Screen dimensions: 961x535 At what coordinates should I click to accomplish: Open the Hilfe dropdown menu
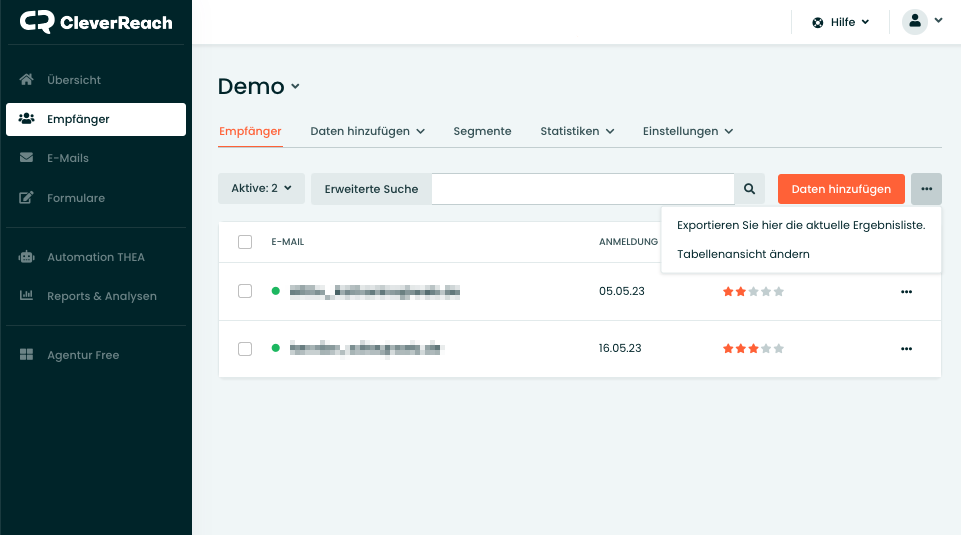pyautogui.click(x=841, y=23)
